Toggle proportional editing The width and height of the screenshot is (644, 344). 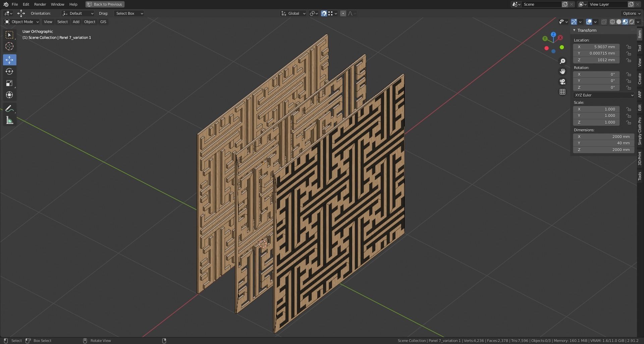(x=343, y=13)
